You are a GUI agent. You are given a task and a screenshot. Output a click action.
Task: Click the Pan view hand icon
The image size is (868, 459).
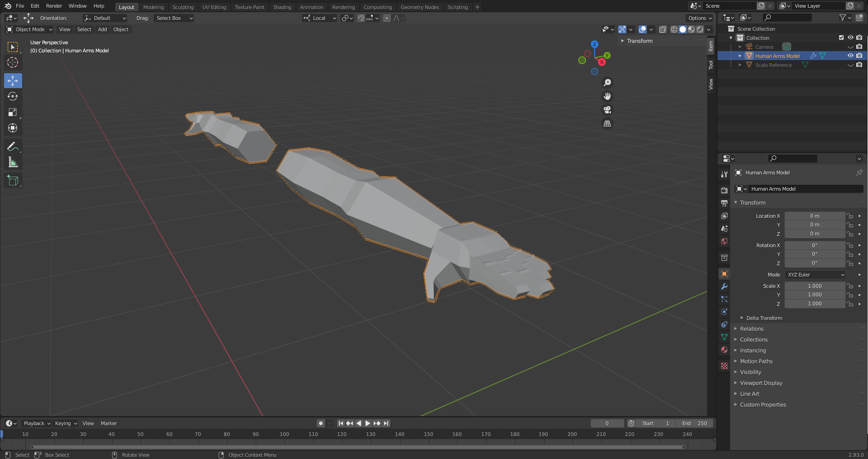(607, 96)
